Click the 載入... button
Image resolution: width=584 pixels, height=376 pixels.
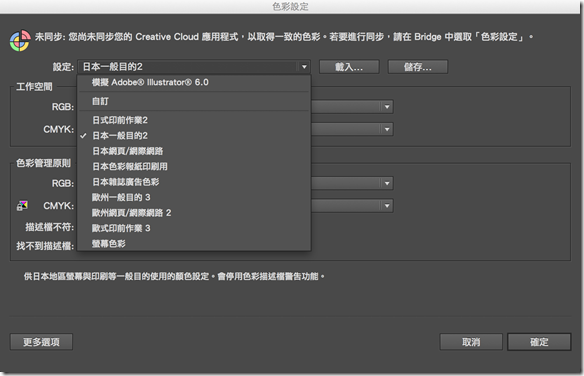(349, 67)
